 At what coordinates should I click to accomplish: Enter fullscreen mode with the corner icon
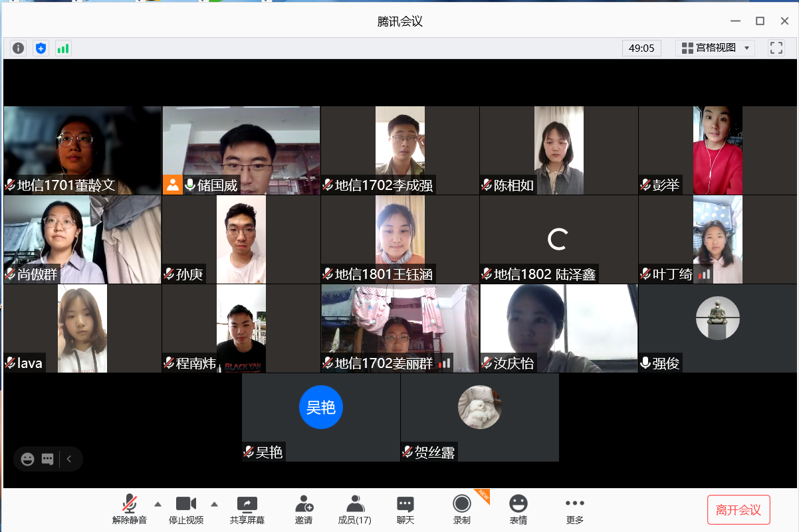point(776,48)
